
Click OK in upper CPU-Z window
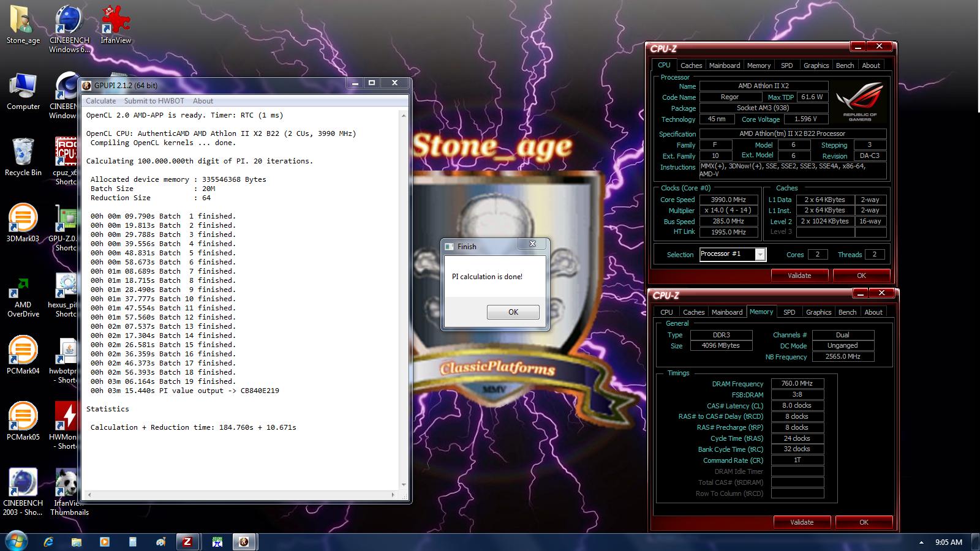tap(861, 275)
